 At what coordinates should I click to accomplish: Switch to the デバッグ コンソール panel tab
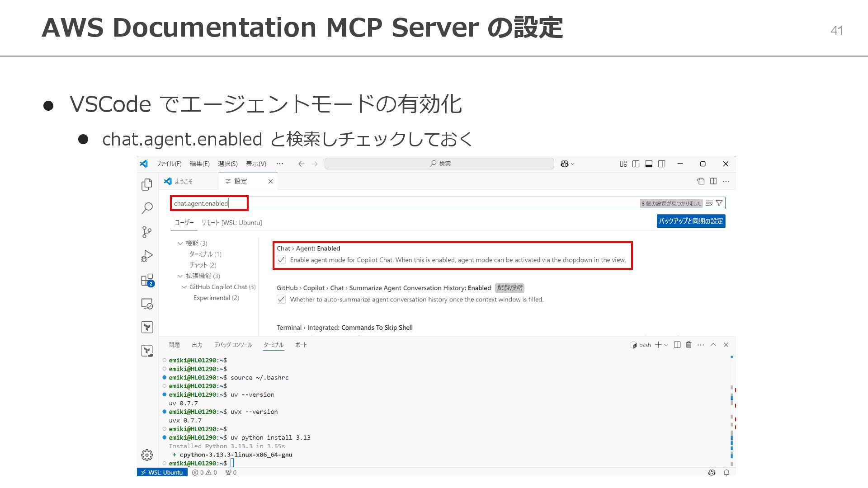pos(233,345)
